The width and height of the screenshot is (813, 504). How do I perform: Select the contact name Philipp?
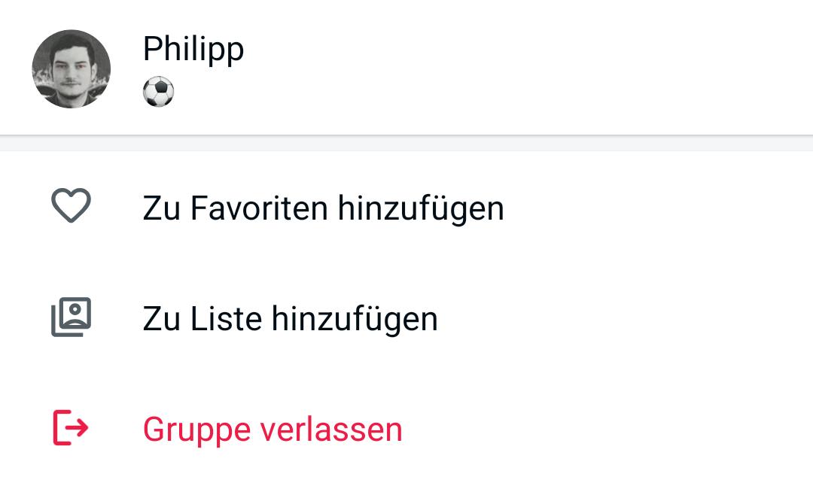click(193, 50)
